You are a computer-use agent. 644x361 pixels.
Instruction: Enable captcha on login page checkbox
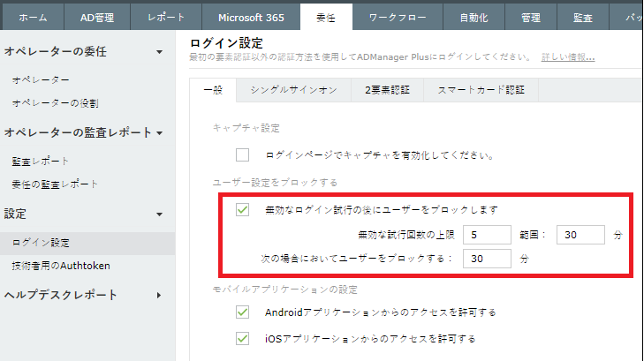242,155
